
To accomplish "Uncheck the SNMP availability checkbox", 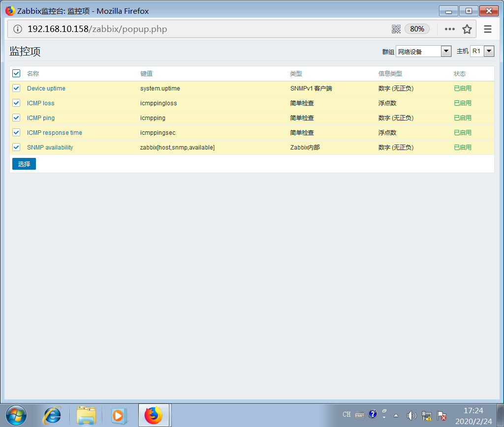I will coord(16,147).
